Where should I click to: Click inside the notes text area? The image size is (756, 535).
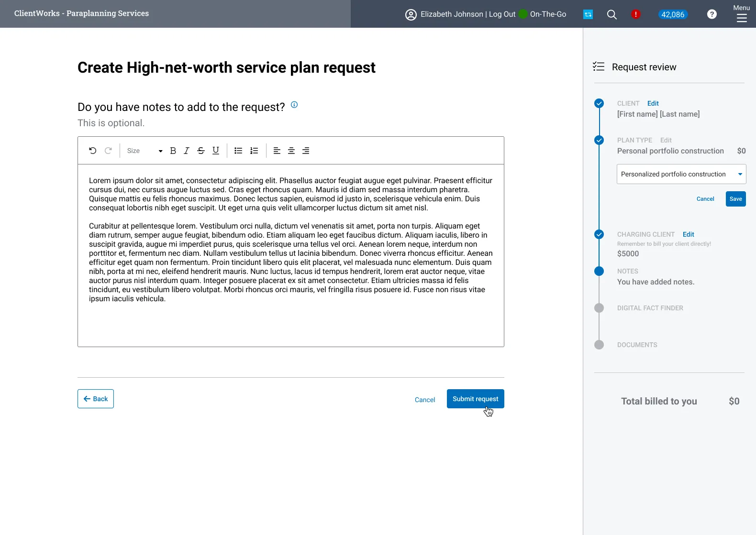point(291,256)
